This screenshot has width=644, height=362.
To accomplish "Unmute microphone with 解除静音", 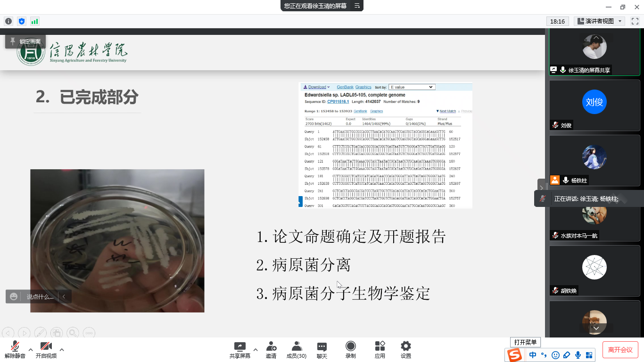I will pos(15,350).
